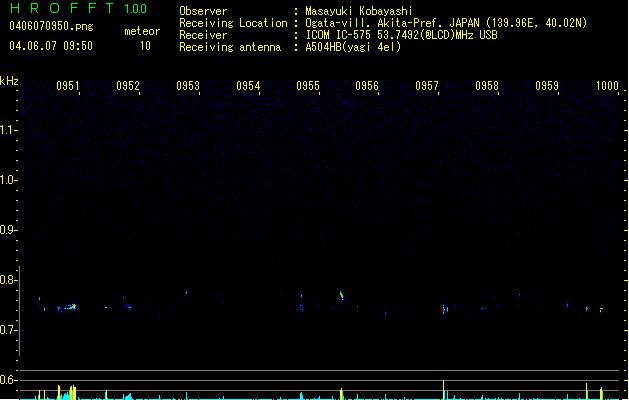Click the Observer label
Image resolution: width=629 pixels, height=400 pixels.
pyautogui.click(x=203, y=11)
